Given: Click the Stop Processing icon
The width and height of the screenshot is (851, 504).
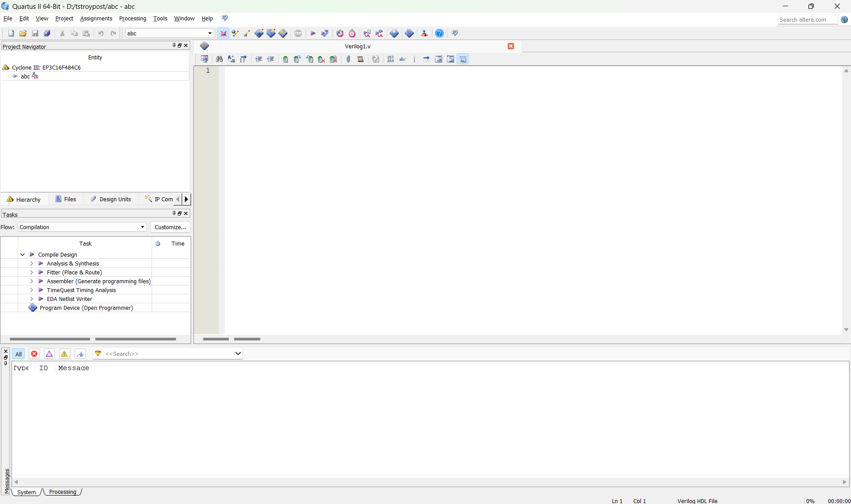Looking at the screenshot, I should click(x=298, y=33).
